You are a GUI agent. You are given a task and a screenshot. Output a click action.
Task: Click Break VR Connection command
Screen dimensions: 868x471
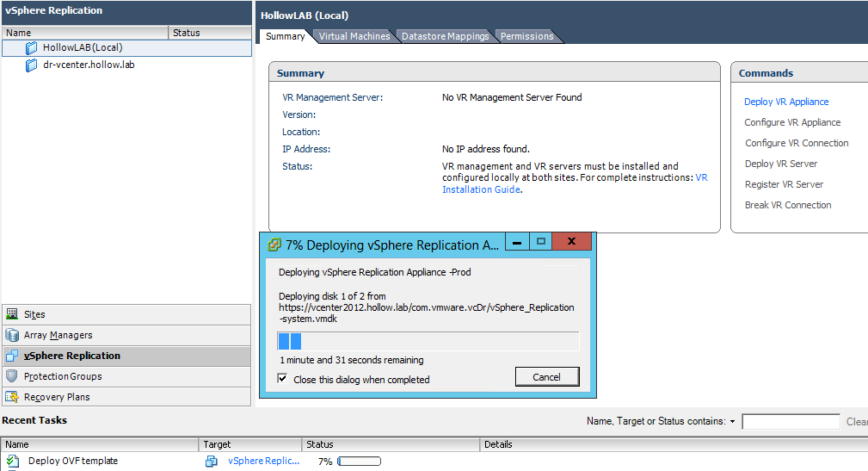788,205
